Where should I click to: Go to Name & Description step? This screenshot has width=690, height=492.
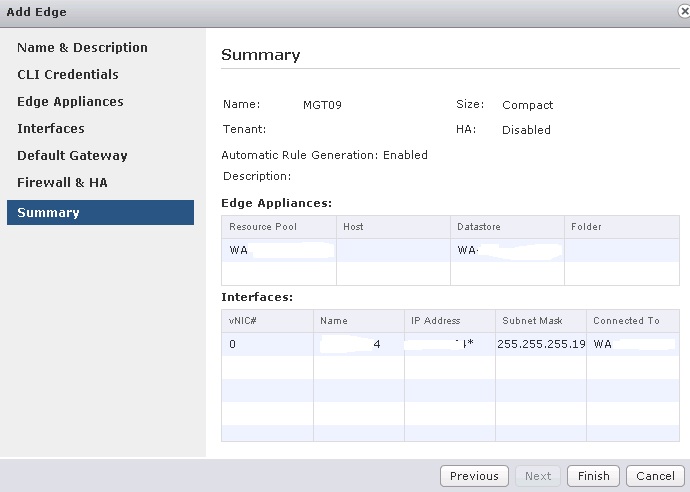pos(82,48)
